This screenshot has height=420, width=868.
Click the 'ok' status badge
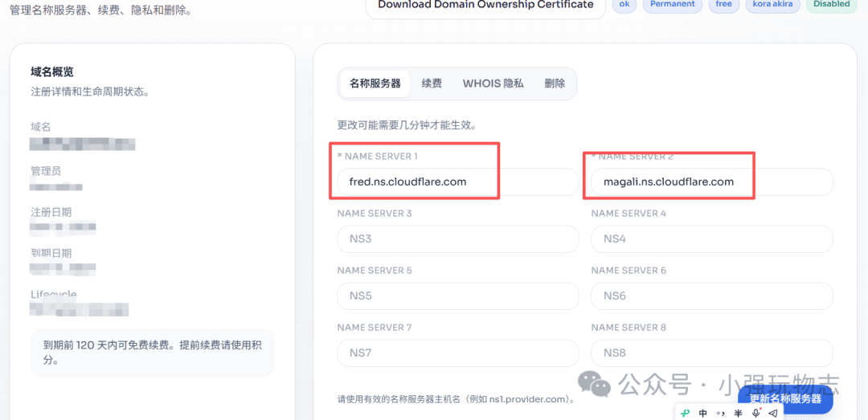(624, 5)
